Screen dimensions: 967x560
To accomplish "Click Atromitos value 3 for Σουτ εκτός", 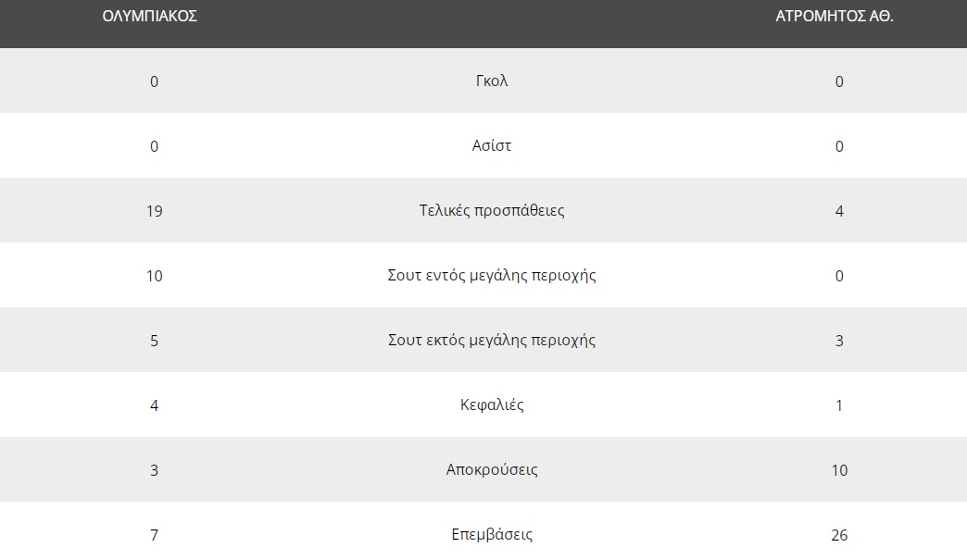I will (x=839, y=341).
